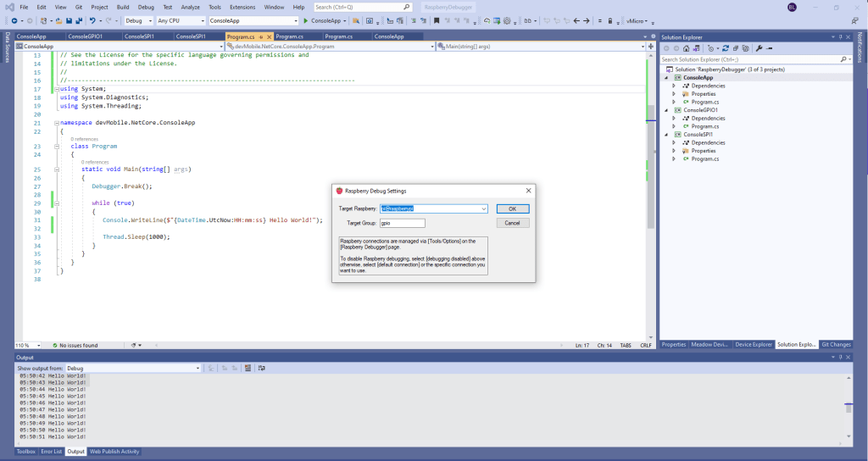Image resolution: width=868 pixels, height=461 pixels.
Task: Click the Solution Explorer wrench Properties icon
Action: (759, 48)
